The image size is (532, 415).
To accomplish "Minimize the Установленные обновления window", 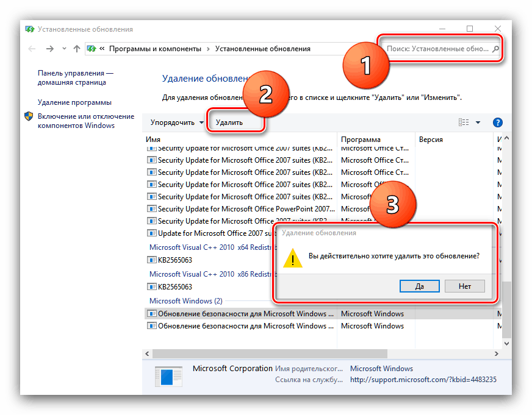I will 442,29.
